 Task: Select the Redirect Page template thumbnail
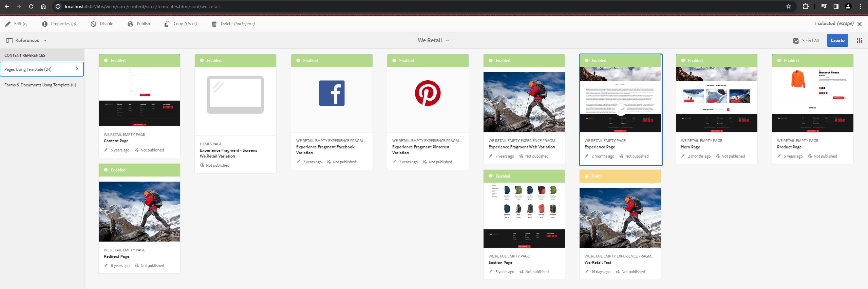139,209
